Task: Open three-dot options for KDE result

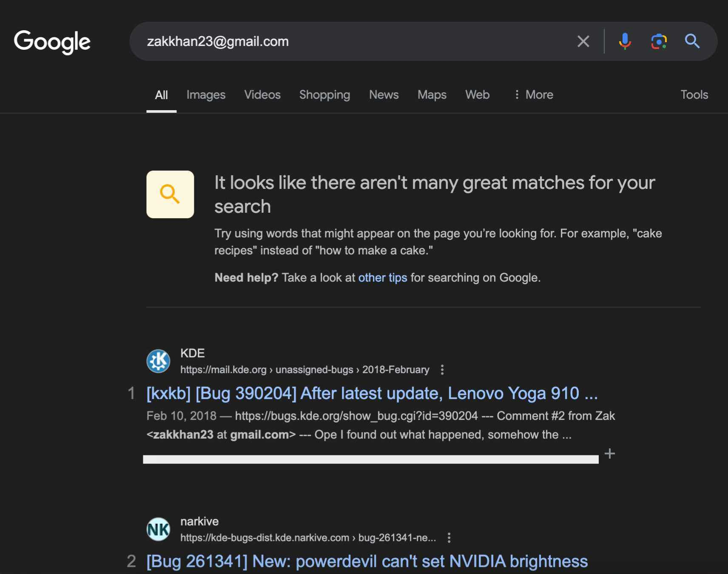Action: 442,369
